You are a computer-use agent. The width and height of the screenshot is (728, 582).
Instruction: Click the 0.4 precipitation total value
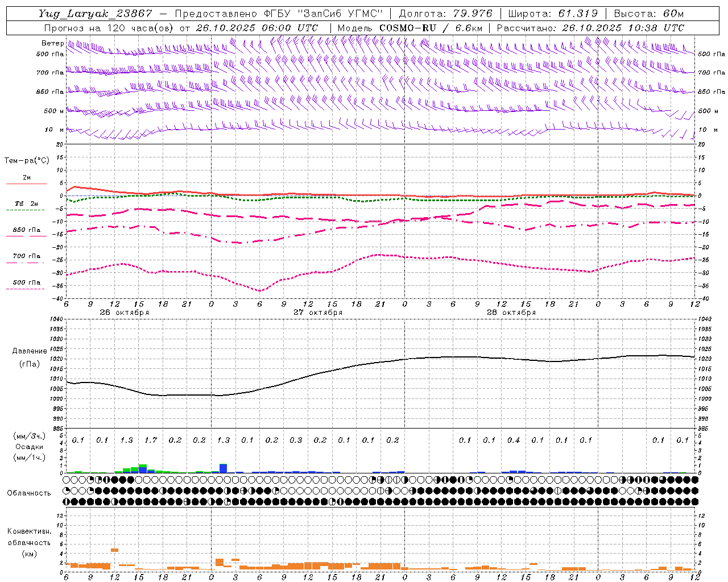514,440
